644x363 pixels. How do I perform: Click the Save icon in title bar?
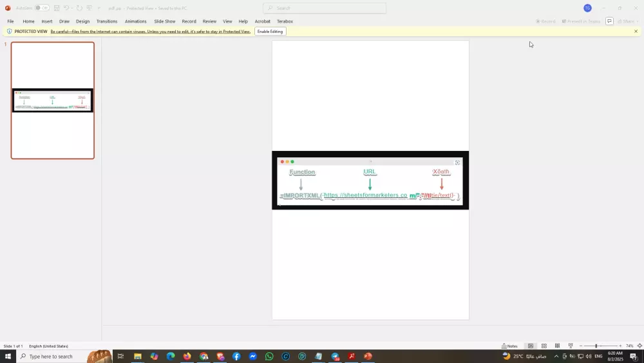57,8
